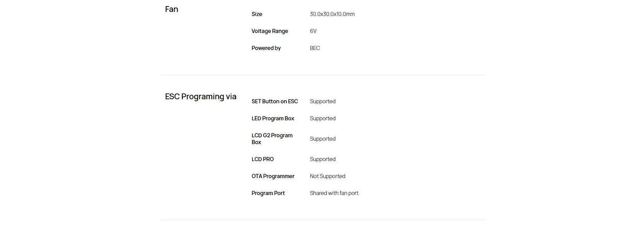Select the 6V voltage value
Viewport: 644px width, 228px height.
pos(313,31)
